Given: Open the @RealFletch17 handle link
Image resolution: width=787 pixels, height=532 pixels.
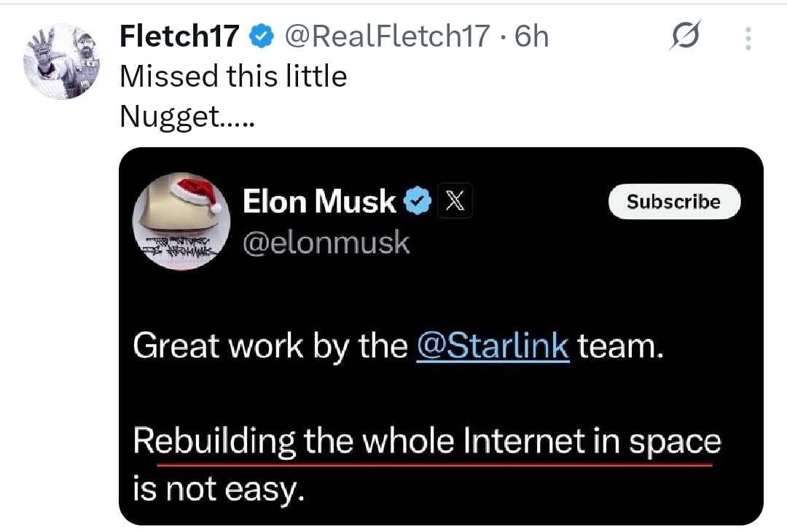Looking at the screenshot, I should pos(387,36).
